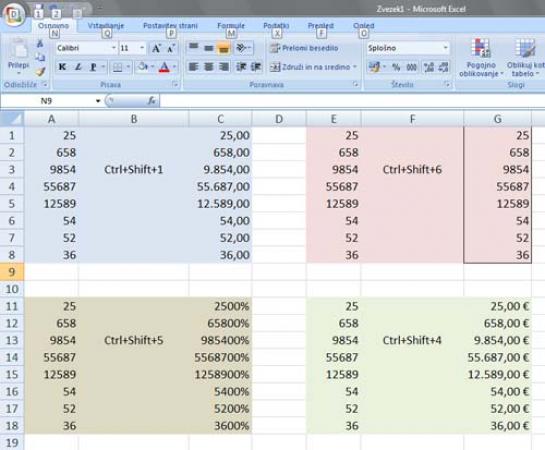545x450 pixels.
Task: Apply the thousands separator 000 icon
Action: point(412,67)
